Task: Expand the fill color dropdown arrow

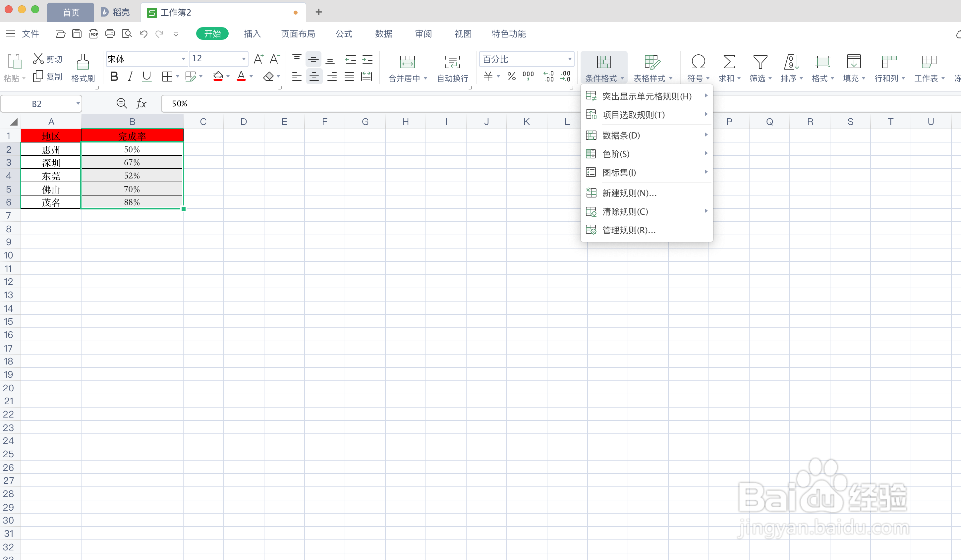Action: (228, 76)
